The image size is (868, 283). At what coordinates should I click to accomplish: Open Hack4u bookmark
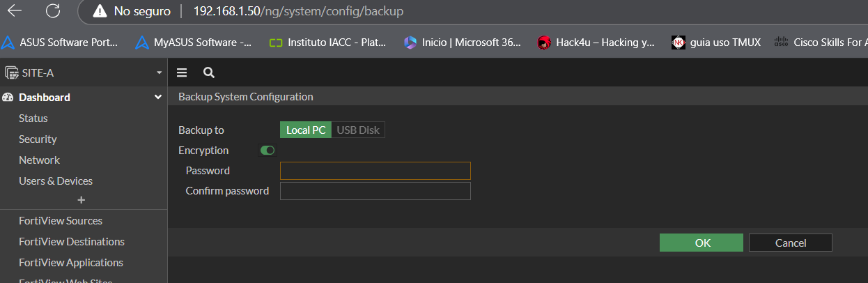(x=596, y=43)
